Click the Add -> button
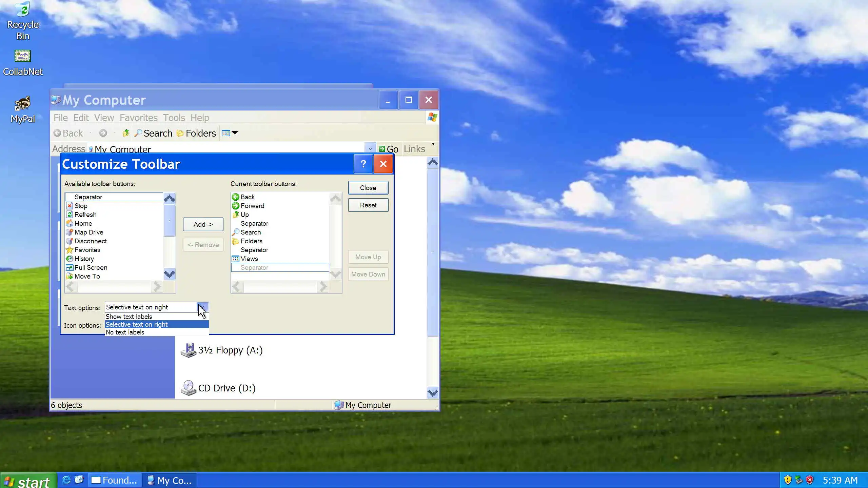This screenshot has height=488, width=868. (203, 224)
